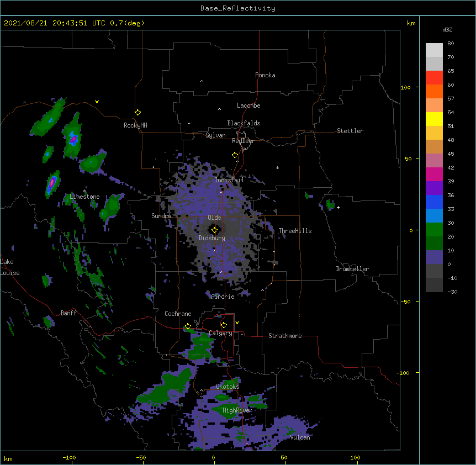The height and width of the screenshot is (465, 476).
Task: Select the Blackfalds label
Action: tap(244, 123)
